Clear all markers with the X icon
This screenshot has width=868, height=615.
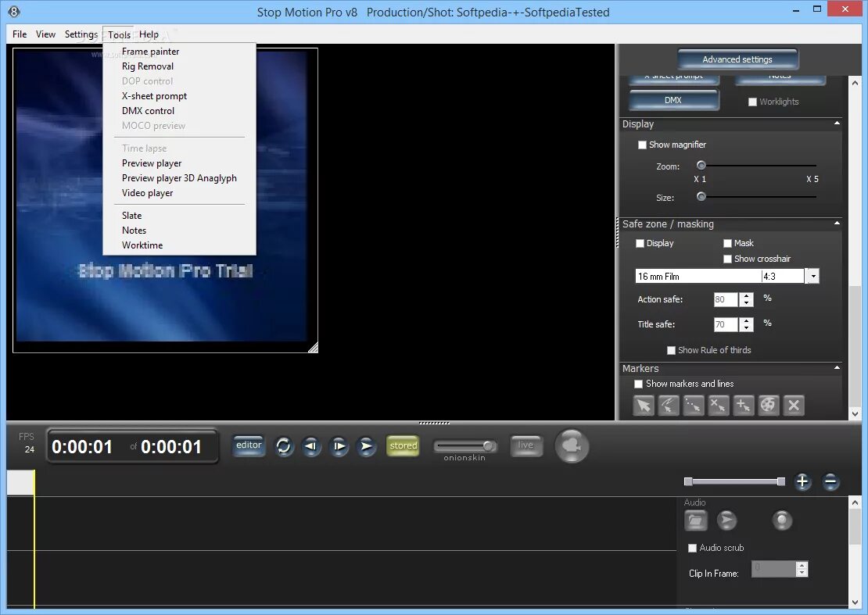tap(793, 406)
